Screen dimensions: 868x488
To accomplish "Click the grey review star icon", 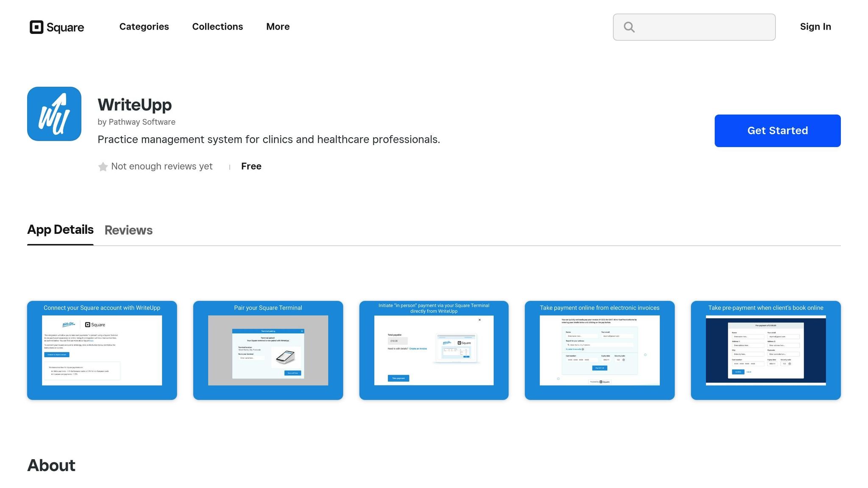I will [103, 167].
